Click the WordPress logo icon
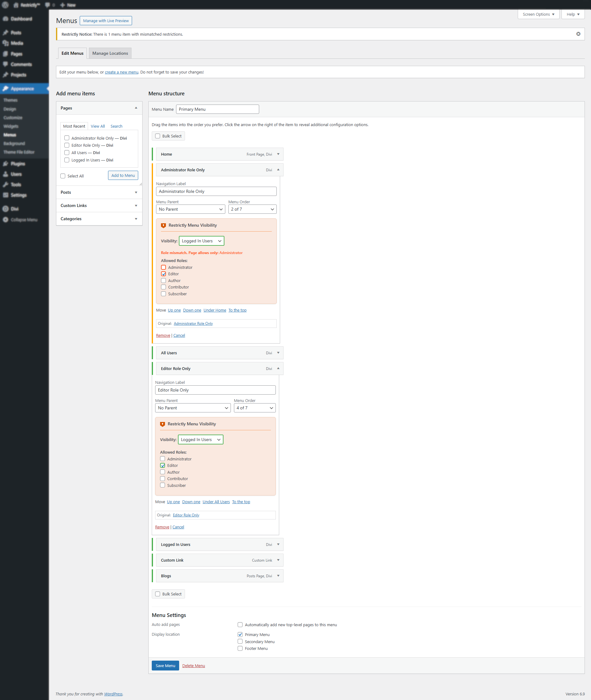This screenshot has width=591, height=700. pyautogui.click(x=5, y=5)
